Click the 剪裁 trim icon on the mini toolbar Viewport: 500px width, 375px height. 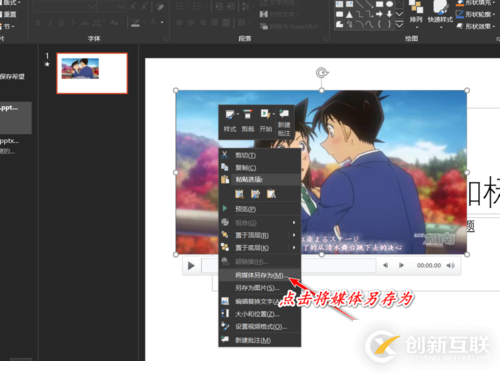pyautogui.click(x=247, y=114)
